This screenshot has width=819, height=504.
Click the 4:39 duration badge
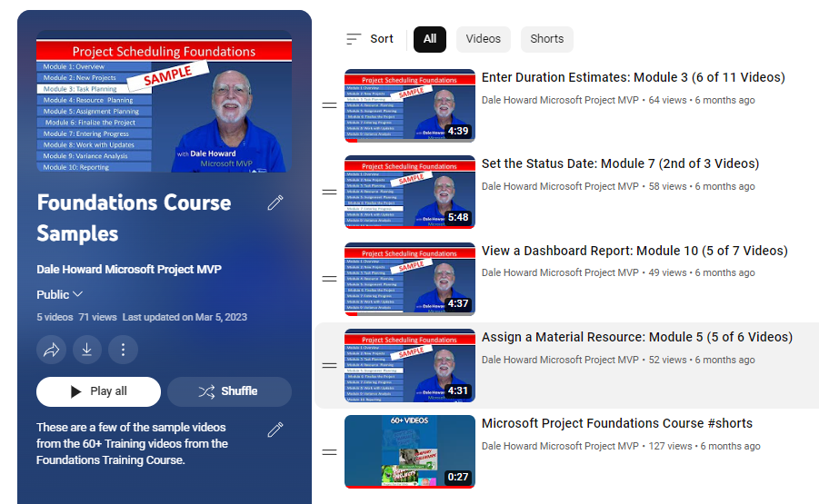pos(458,131)
